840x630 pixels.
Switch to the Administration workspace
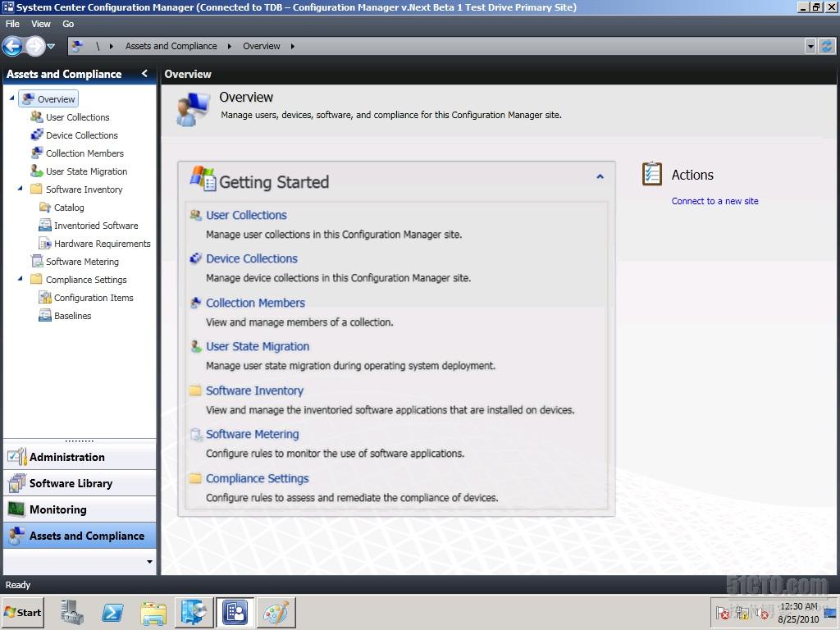pos(80,457)
